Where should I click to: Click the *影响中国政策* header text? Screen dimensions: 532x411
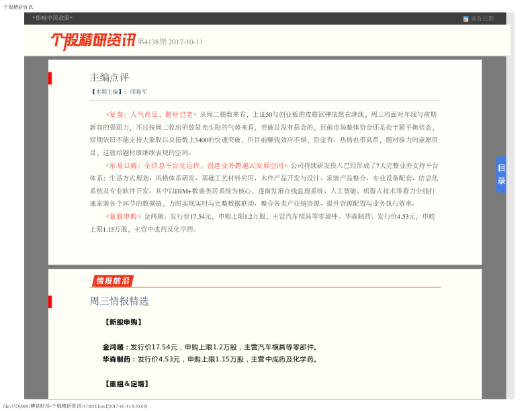tap(52, 18)
